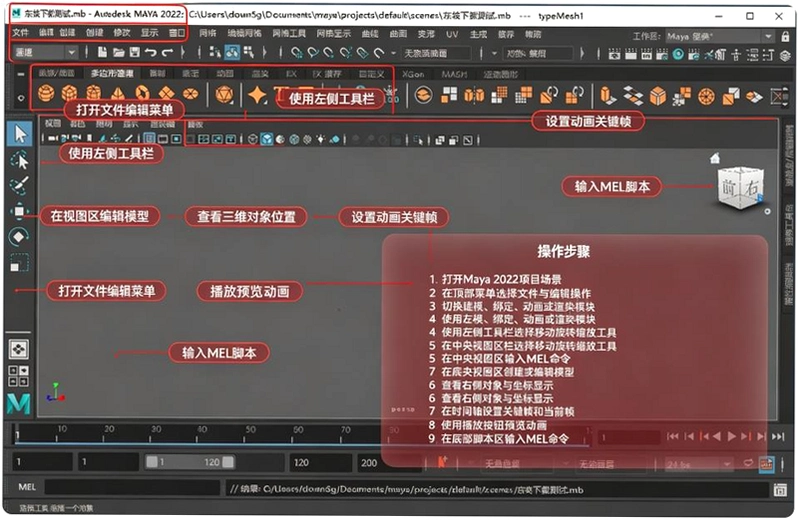Screen dimensions: 798x521
Task: Click the Mirror shelf icon
Action: tap(474, 95)
